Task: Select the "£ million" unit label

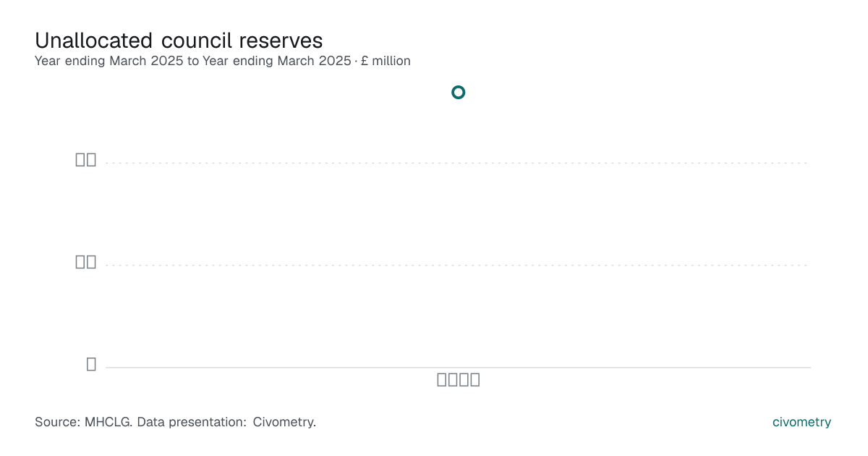Action: tap(386, 61)
